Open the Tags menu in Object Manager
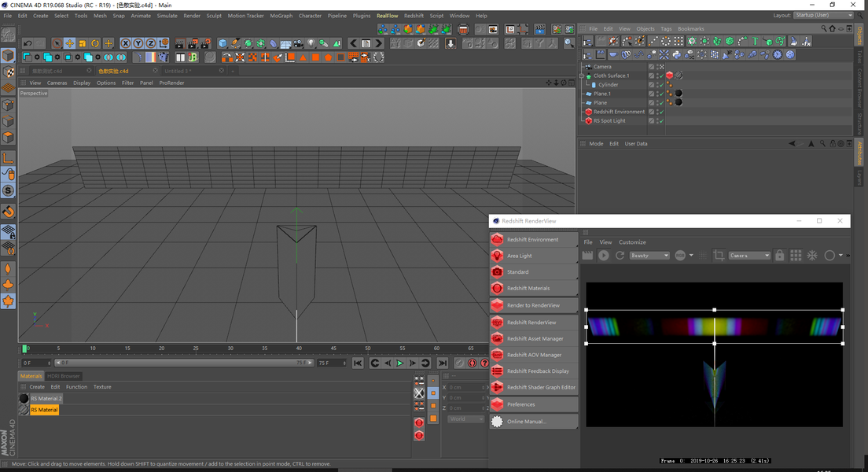868x472 pixels. 666,29
